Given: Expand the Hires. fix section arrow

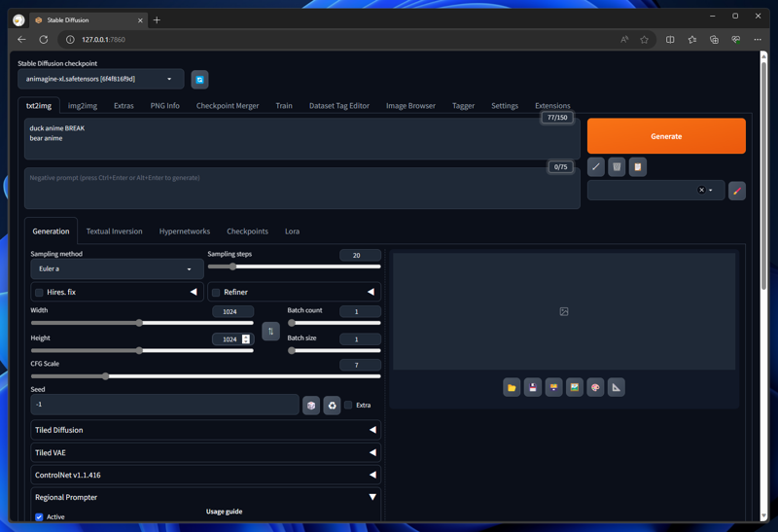Looking at the screenshot, I should (194, 292).
